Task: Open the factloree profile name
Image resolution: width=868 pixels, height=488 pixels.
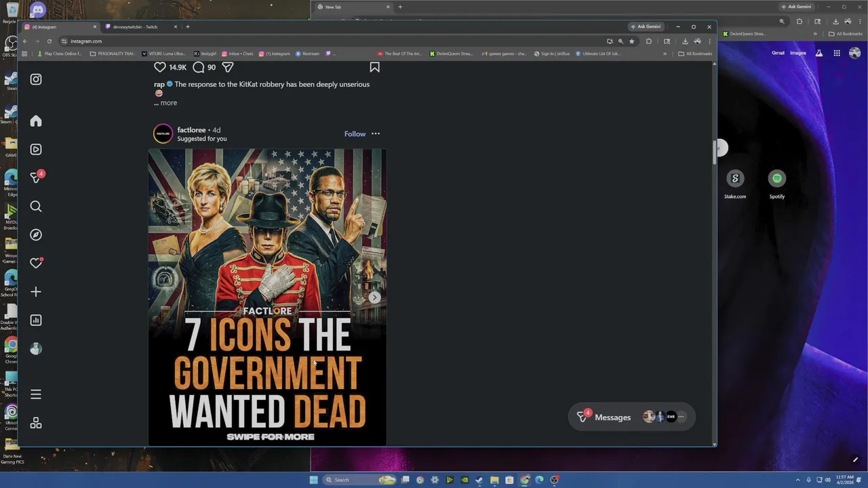Action: click(191, 129)
